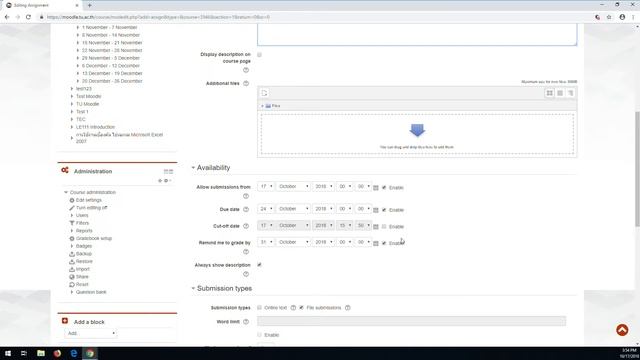Open the Turn editing off link

(x=91, y=208)
